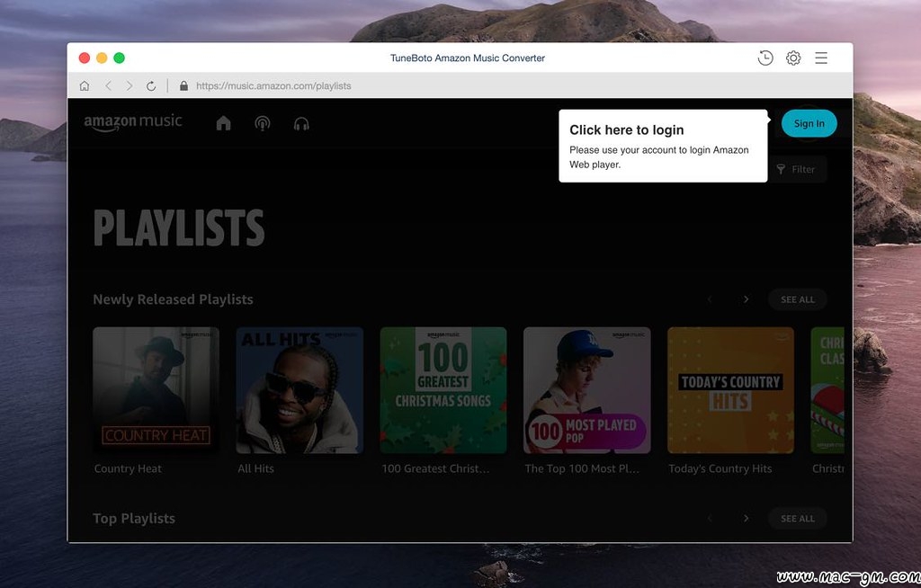Image resolution: width=921 pixels, height=588 pixels.
Task: Open the All Hits playlist cover
Action: pos(300,390)
